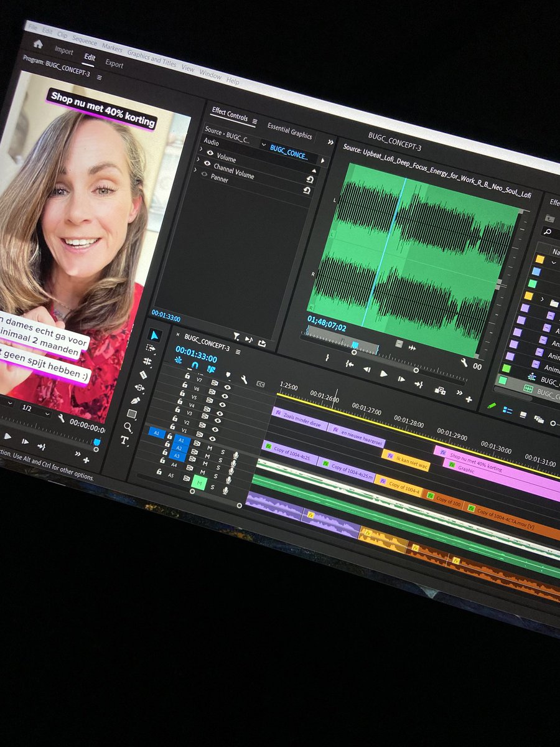The image size is (560, 747).
Task: Unmute the green M on track A5
Action: [199, 482]
